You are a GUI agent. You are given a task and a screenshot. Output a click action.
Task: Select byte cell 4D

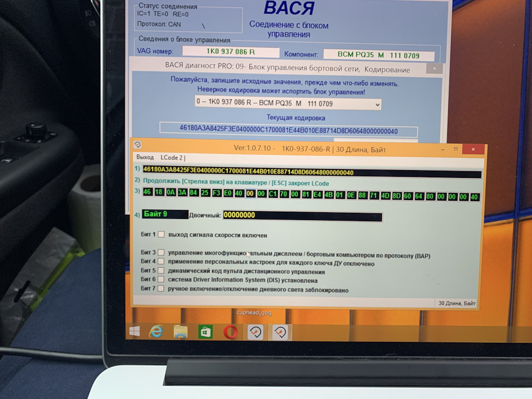(385, 196)
